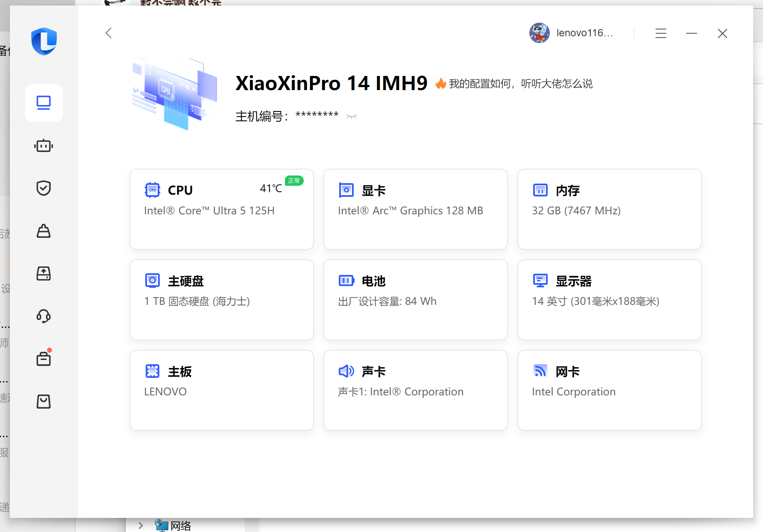The width and height of the screenshot is (763, 532).
Task: Go back using the left arrow
Action: pyautogui.click(x=109, y=33)
